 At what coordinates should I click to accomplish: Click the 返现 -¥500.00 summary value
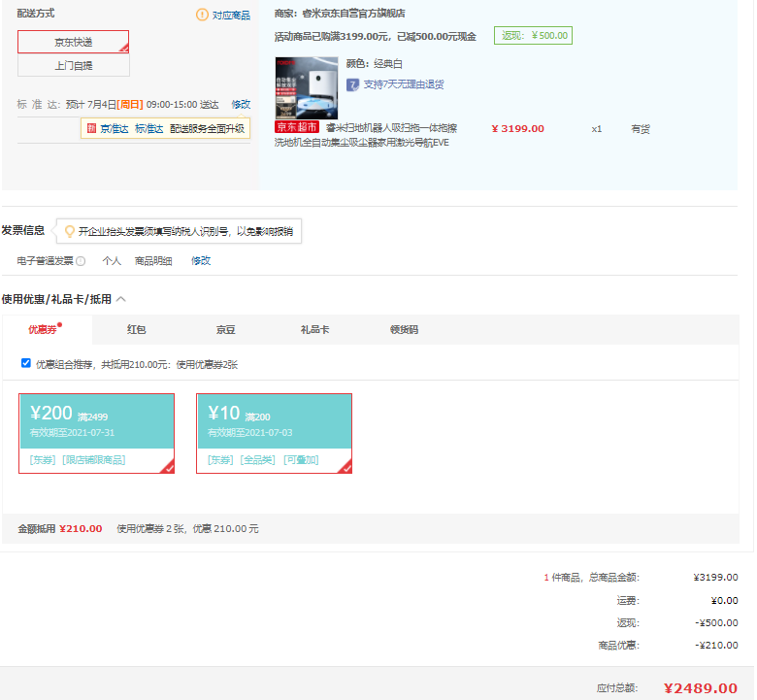coord(716,622)
